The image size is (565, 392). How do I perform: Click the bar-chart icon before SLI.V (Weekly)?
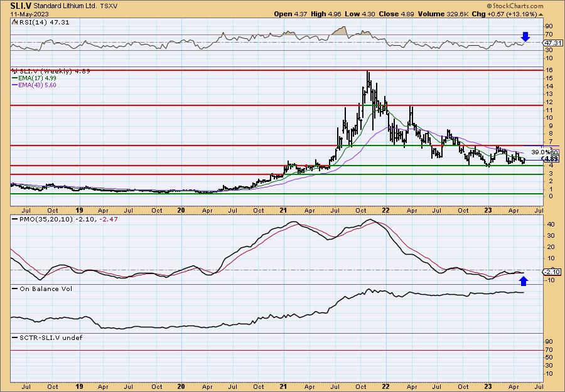[x=15, y=71]
